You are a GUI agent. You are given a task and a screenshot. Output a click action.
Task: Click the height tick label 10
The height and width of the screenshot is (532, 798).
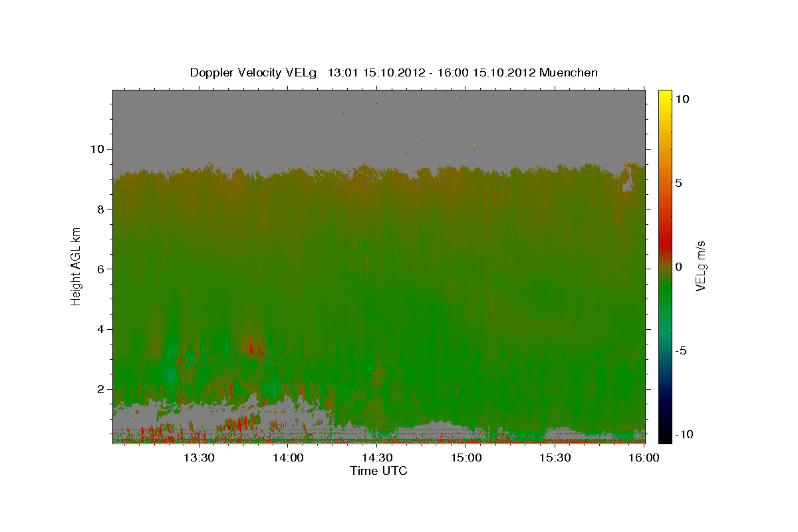pyautogui.click(x=98, y=149)
